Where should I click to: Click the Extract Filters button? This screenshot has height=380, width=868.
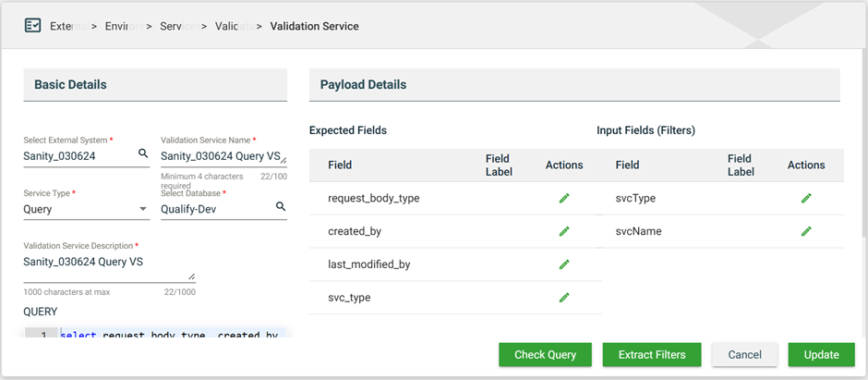tap(651, 355)
